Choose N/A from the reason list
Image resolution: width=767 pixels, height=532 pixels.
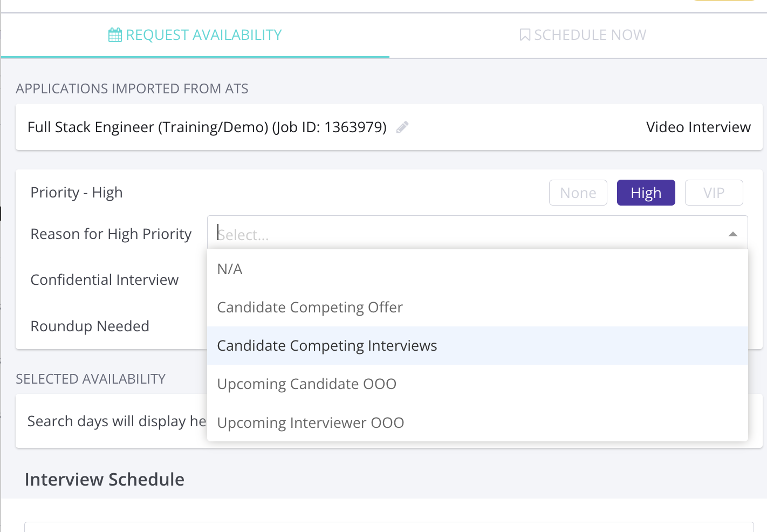230,269
